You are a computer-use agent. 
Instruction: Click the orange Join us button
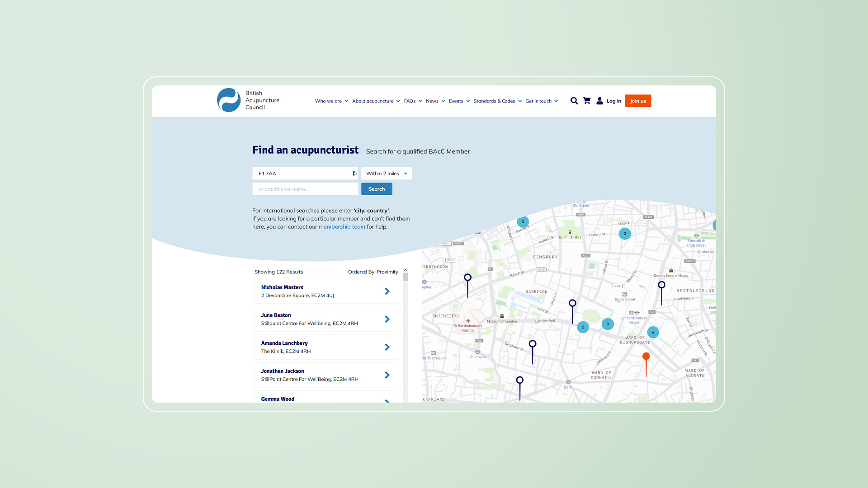coord(638,101)
